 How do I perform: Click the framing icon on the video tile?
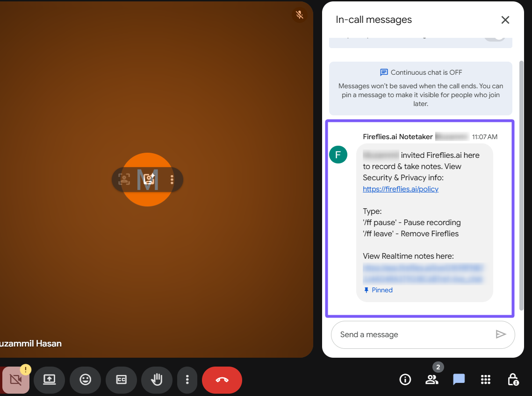[124, 179]
